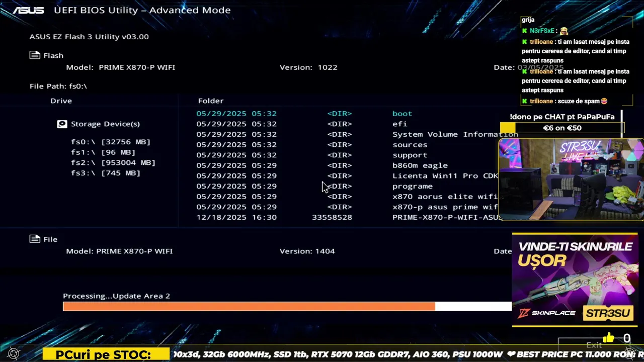Image resolution: width=644 pixels, height=362 pixels.
Task: Click the 05/29/2025 05:32 date of boot
Action: click(x=236, y=114)
